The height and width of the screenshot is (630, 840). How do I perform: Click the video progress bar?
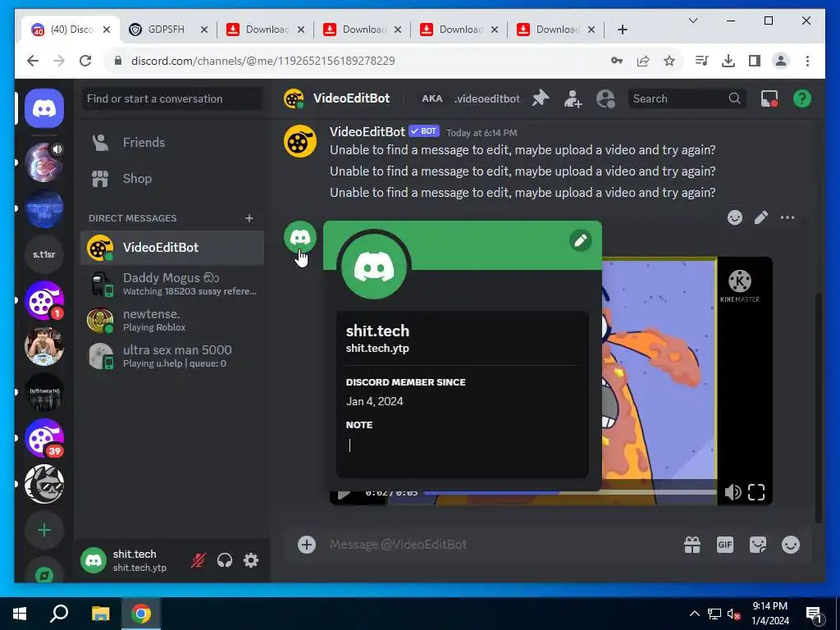point(570,492)
